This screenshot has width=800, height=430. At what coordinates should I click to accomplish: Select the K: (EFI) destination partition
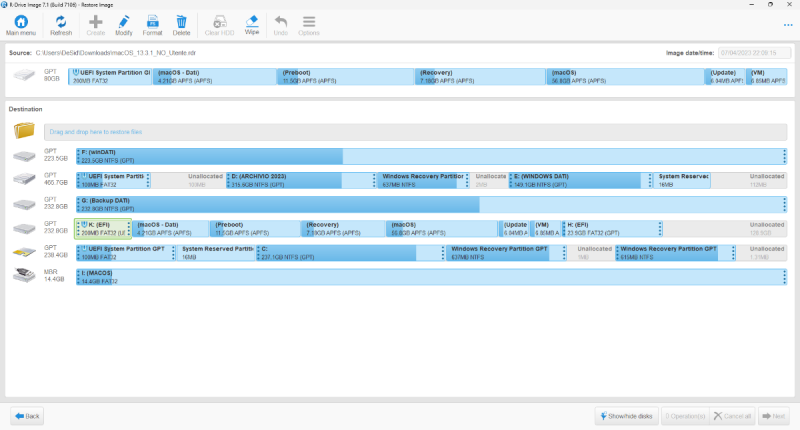point(103,228)
